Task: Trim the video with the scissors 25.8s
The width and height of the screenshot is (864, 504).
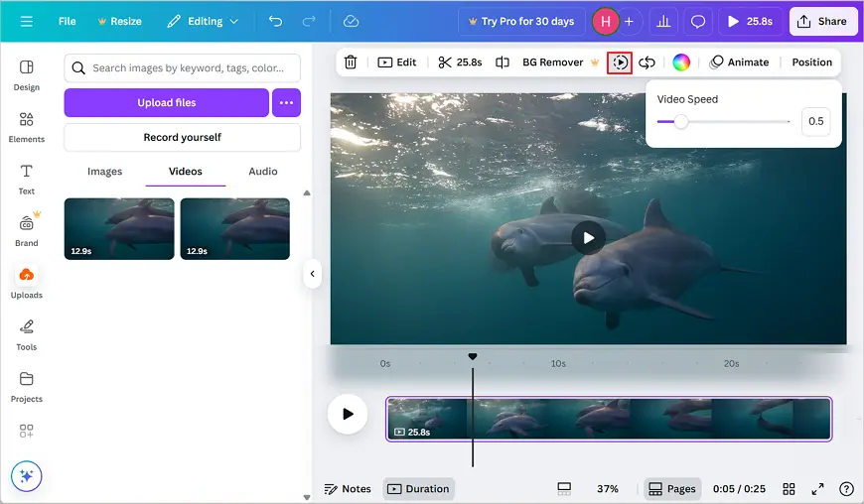Action: (460, 63)
